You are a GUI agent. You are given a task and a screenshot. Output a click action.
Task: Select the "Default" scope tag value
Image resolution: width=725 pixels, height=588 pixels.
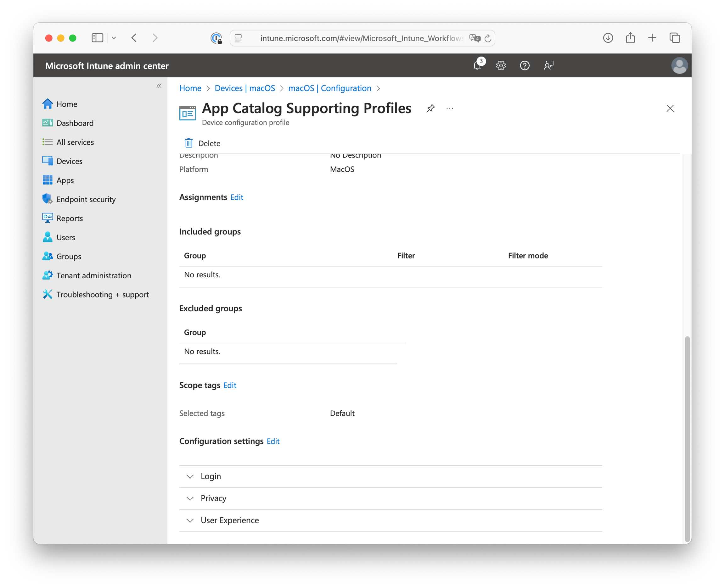point(342,413)
